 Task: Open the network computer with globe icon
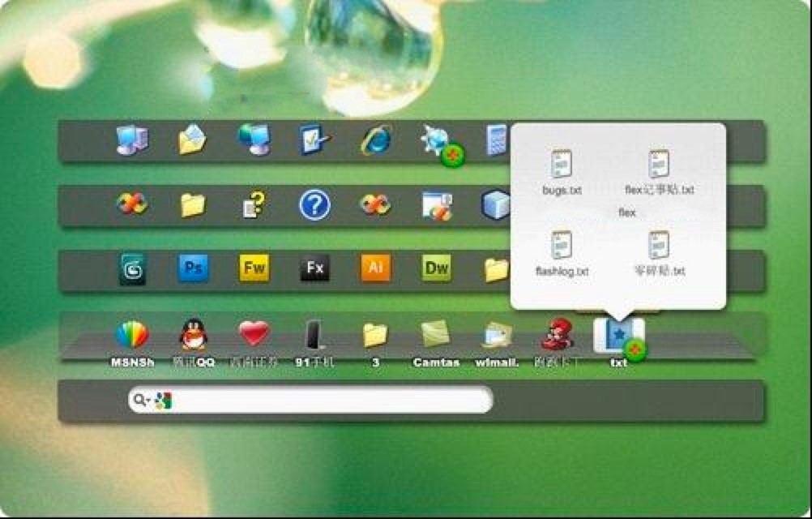click(254, 139)
